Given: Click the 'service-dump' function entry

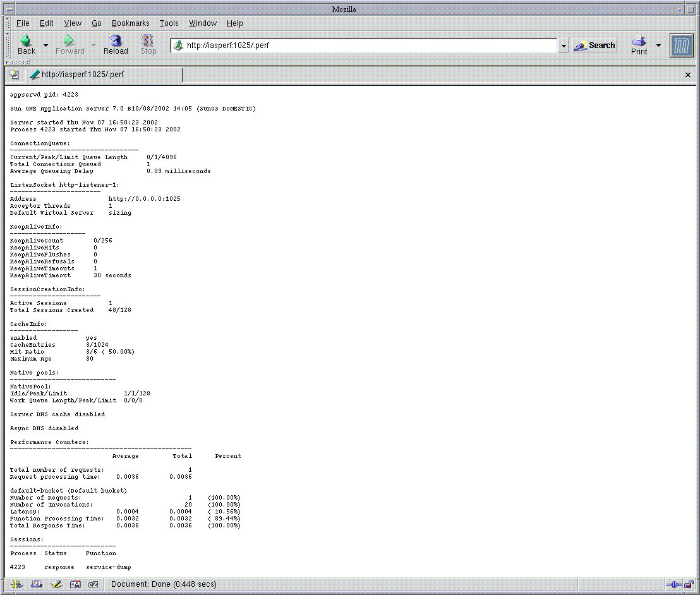Looking at the screenshot, I should pos(109,567).
